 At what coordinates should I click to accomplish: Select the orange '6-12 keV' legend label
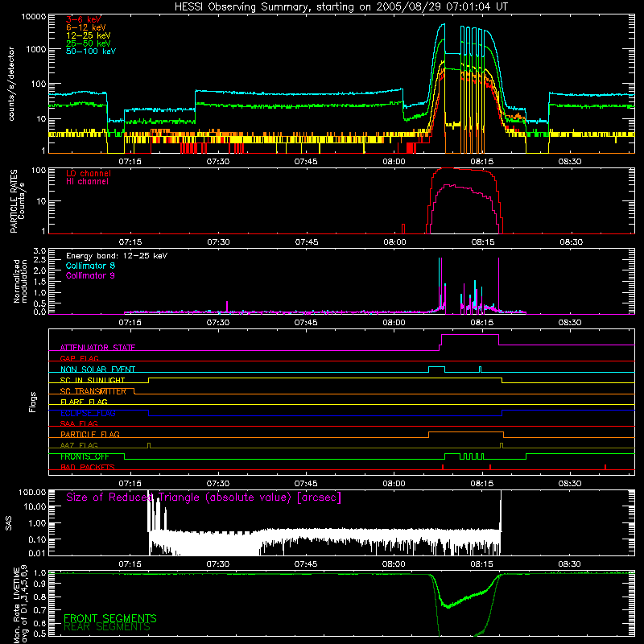point(86,27)
